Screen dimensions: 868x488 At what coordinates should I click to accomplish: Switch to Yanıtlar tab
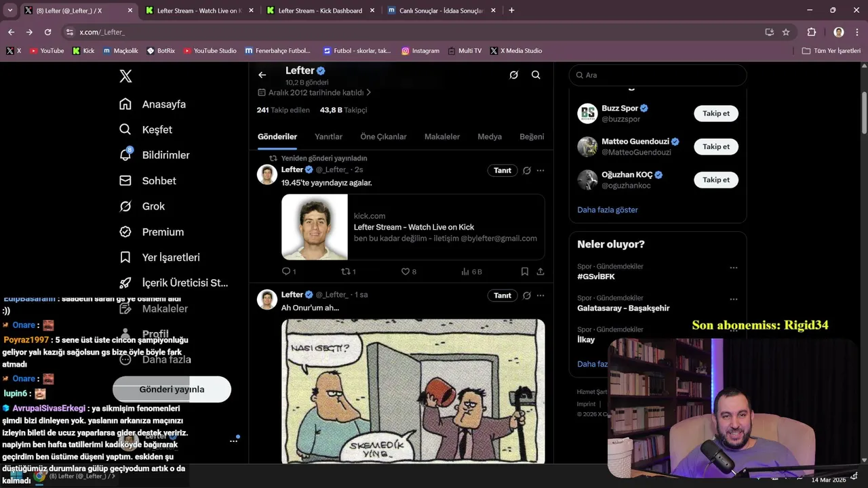point(328,137)
